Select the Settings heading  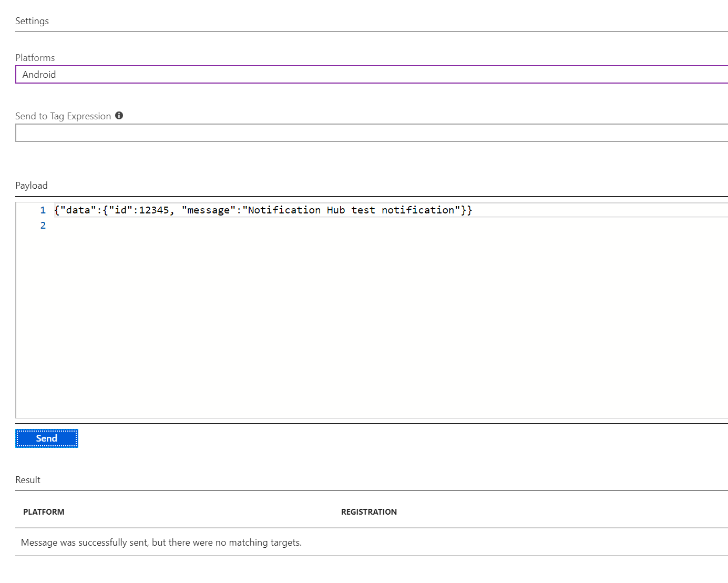coord(32,21)
